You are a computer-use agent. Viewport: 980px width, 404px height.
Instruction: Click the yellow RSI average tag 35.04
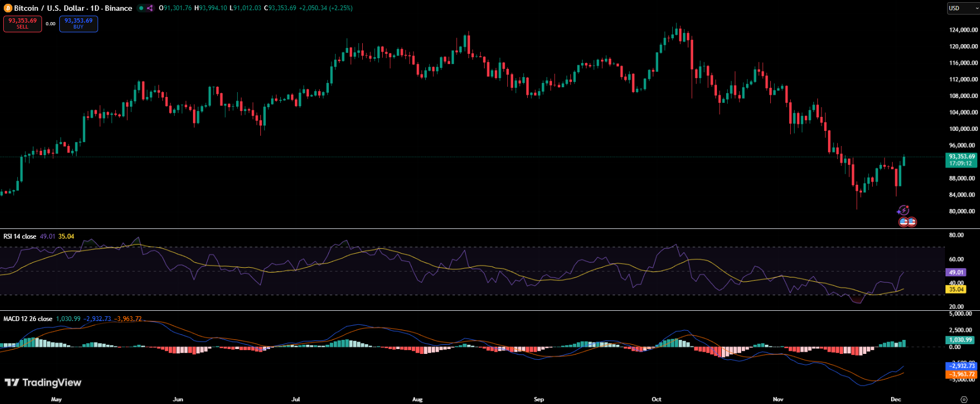click(x=956, y=289)
